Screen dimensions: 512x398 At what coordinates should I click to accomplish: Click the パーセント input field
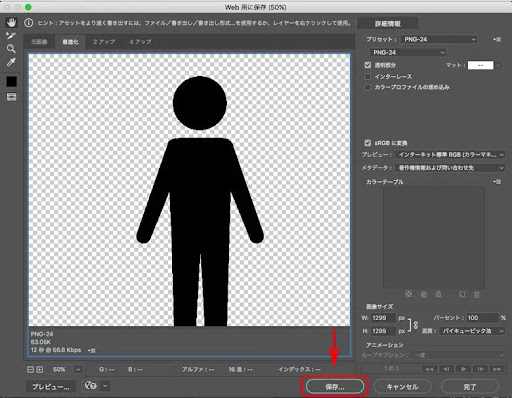[x=483, y=318]
